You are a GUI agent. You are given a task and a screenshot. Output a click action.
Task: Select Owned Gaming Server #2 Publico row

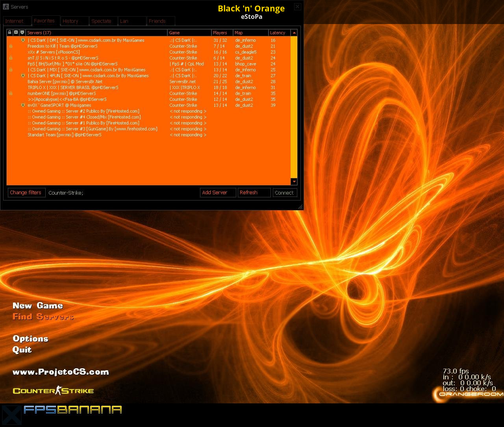click(x=148, y=111)
